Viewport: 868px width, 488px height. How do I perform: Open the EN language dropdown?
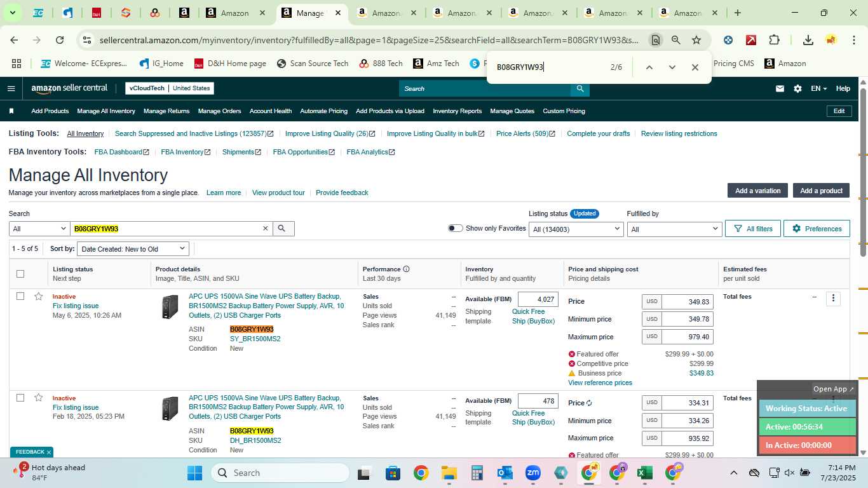pyautogui.click(x=818, y=89)
